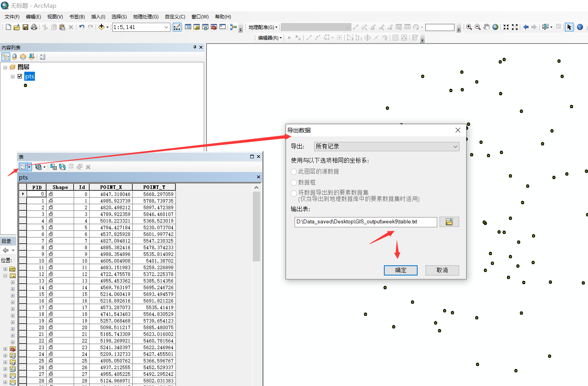Click Select By Attributes in table window

click(x=54, y=167)
